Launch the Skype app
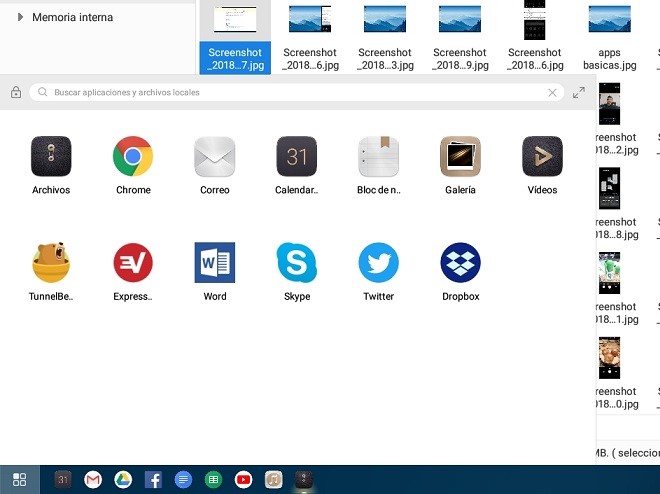The image size is (660, 494). pos(297,263)
